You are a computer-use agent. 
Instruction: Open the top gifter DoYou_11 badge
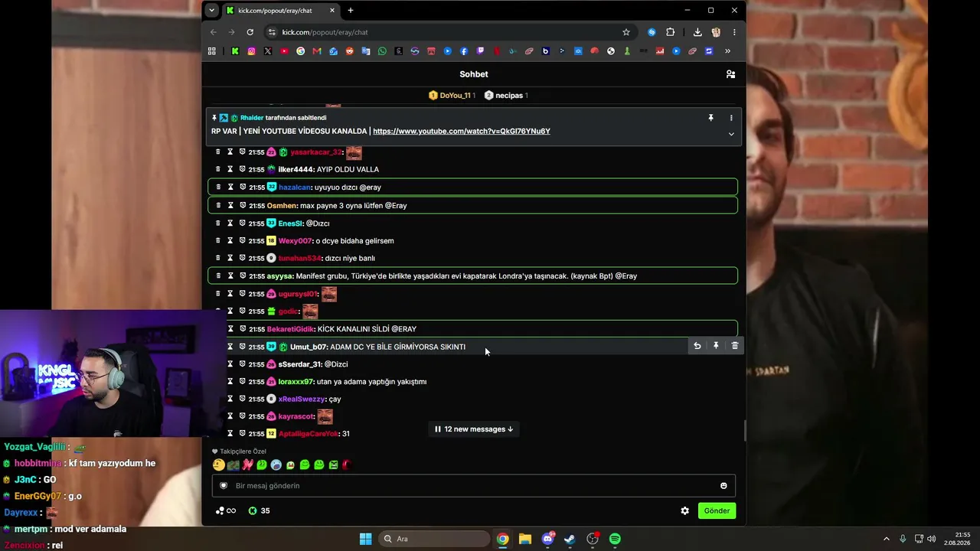(x=452, y=96)
